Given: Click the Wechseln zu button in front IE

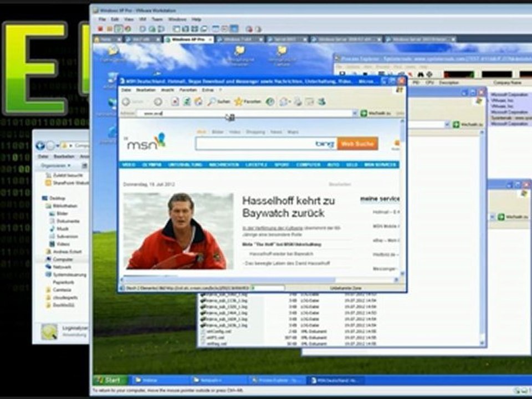Looking at the screenshot, I should 376,113.
